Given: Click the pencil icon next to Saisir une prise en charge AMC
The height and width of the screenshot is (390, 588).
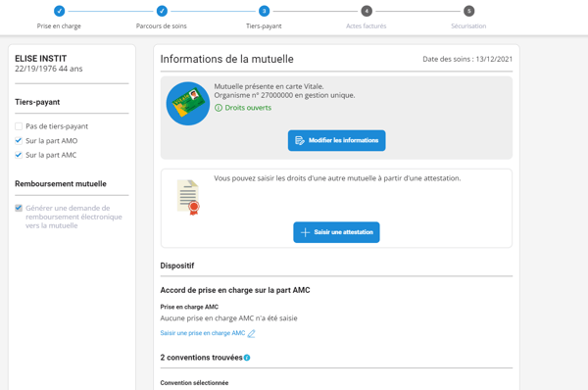Looking at the screenshot, I should (251, 333).
